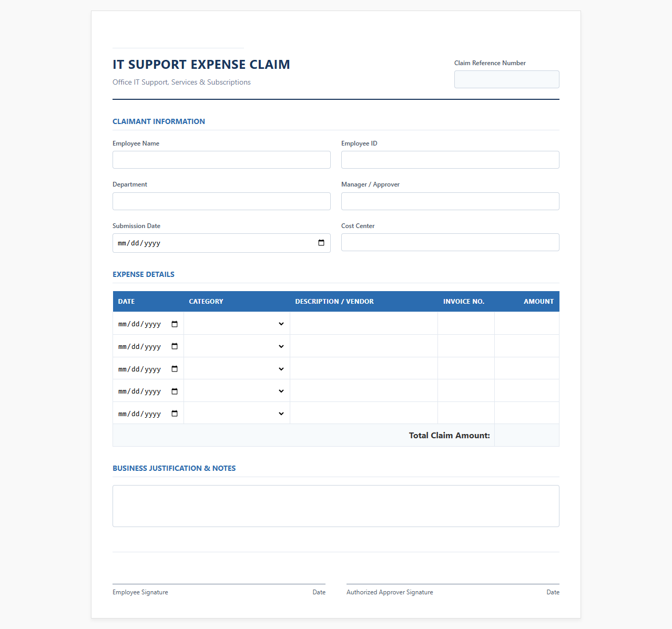Viewport: 672px width, 629px height.
Task: Focus the Claim Reference Number field
Action: (x=507, y=79)
